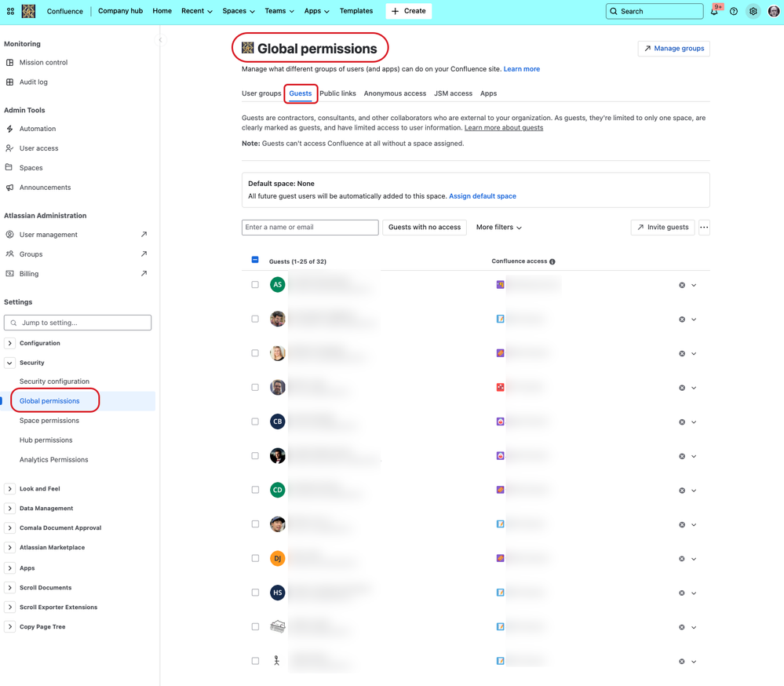784x686 pixels.
Task: Collapse the sidebar with the arrow handle
Action: tap(161, 40)
